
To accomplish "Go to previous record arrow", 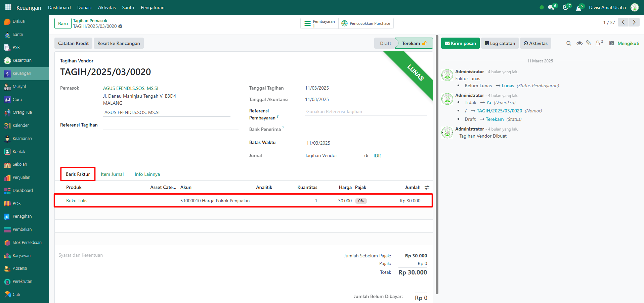I will (x=623, y=22).
